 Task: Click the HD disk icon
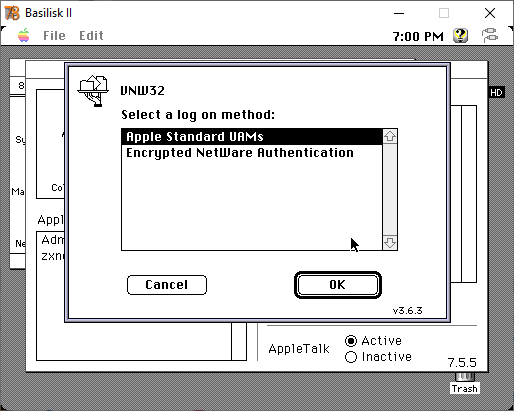point(496,92)
